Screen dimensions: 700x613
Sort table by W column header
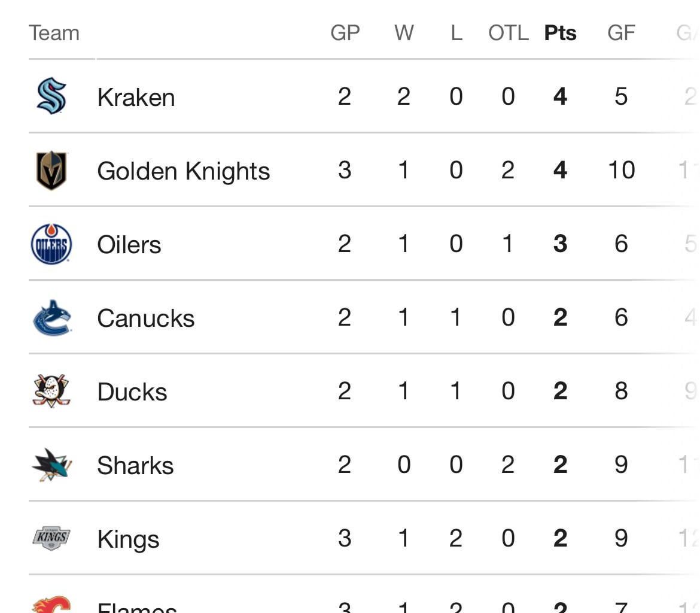click(404, 33)
